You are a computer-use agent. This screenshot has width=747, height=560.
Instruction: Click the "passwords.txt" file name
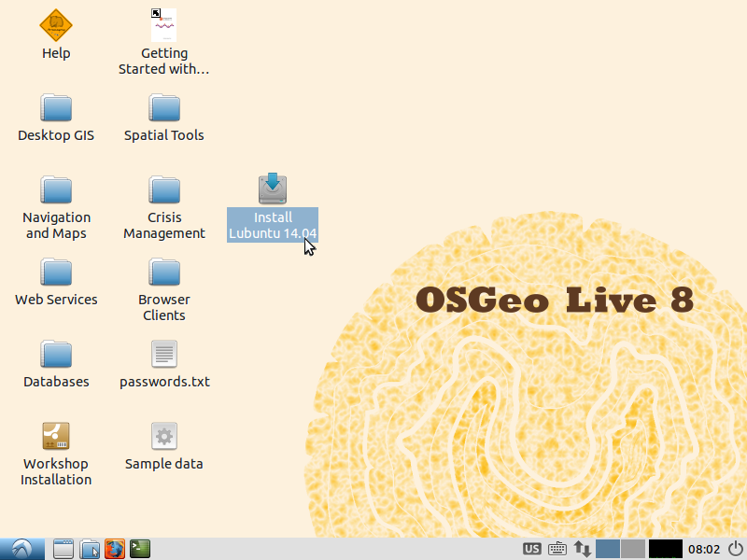pos(164,382)
